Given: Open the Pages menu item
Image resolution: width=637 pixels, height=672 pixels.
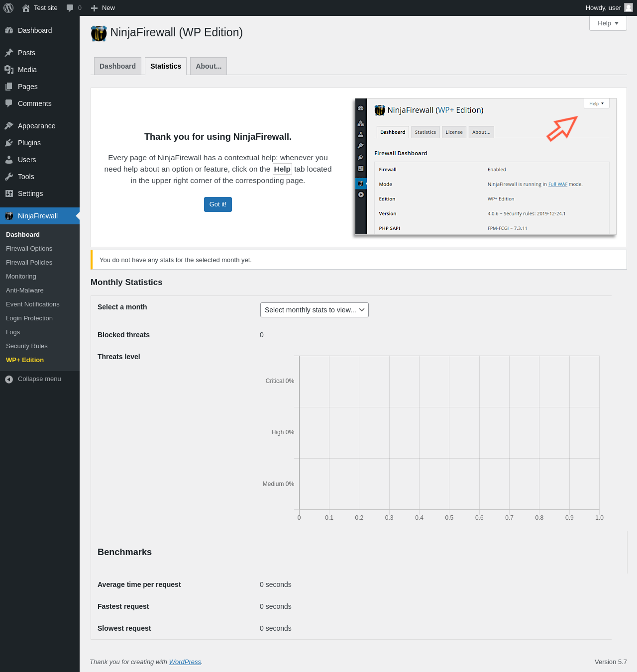Looking at the screenshot, I should pyautogui.click(x=40, y=87).
